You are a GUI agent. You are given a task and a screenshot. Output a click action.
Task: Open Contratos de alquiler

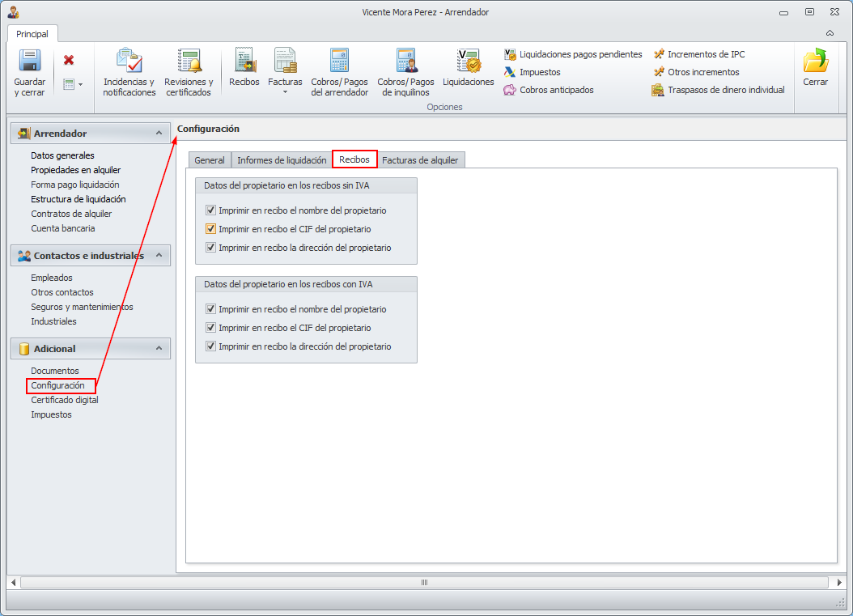pyautogui.click(x=71, y=214)
